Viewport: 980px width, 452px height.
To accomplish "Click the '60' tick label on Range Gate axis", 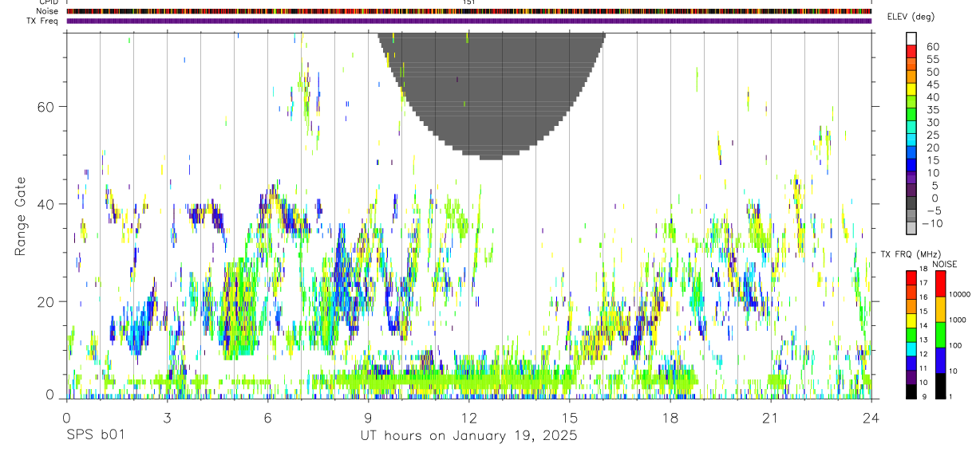I will (x=47, y=107).
